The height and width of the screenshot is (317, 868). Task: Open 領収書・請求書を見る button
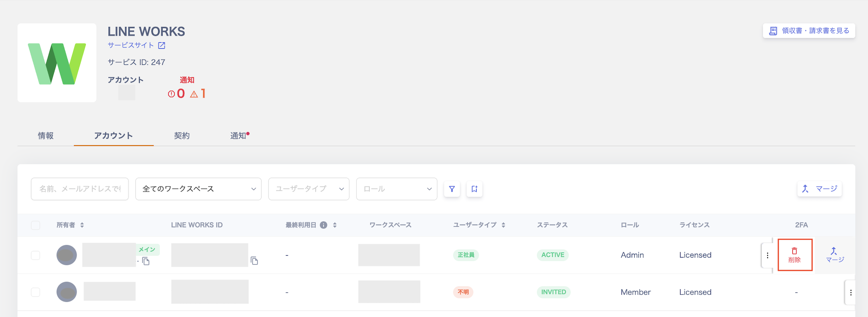[809, 31]
